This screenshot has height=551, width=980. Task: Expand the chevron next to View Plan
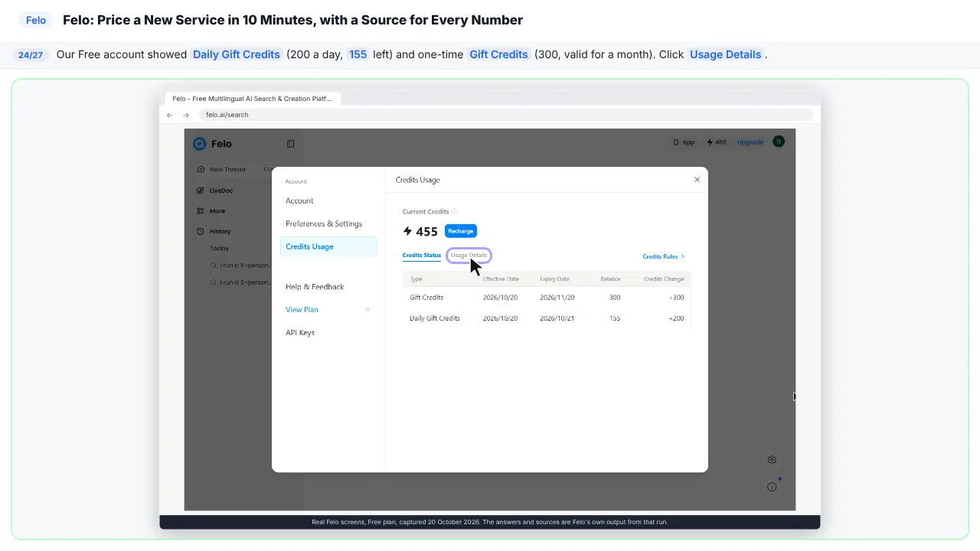367,309
